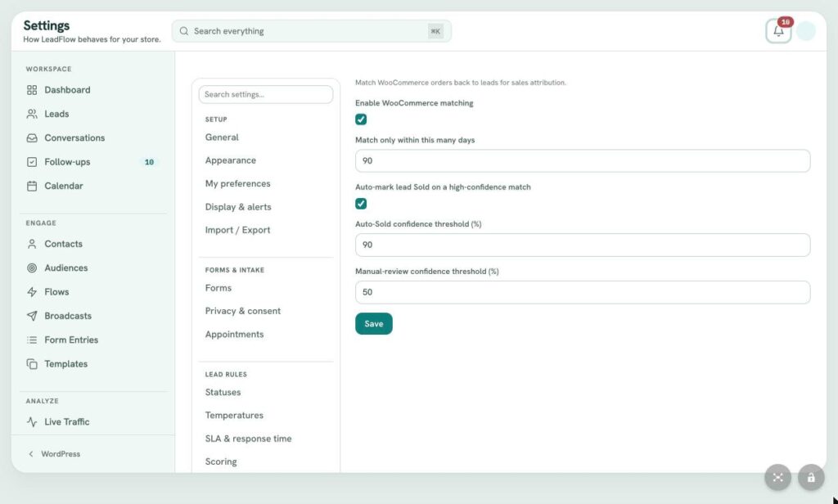Open My preferences settings
The image size is (838, 504).
(x=238, y=183)
